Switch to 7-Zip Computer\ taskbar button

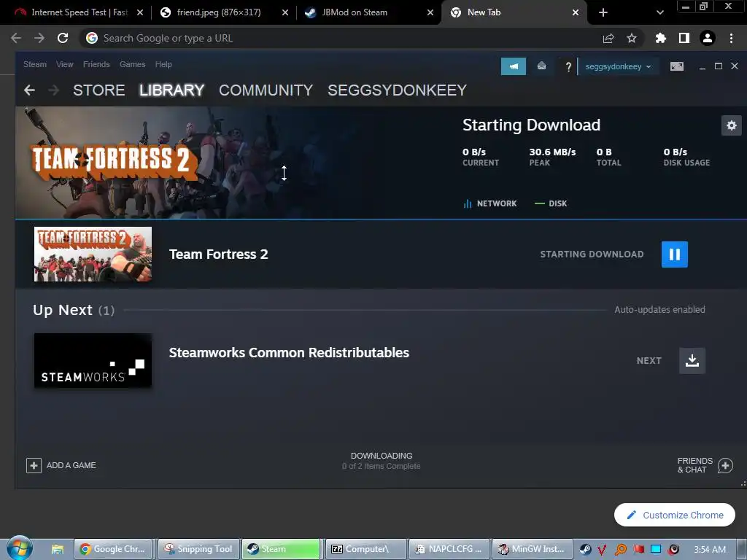click(x=365, y=549)
